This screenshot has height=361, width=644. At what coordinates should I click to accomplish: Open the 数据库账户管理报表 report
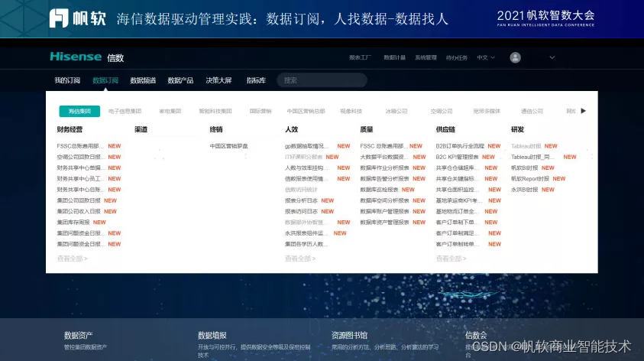point(384,211)
